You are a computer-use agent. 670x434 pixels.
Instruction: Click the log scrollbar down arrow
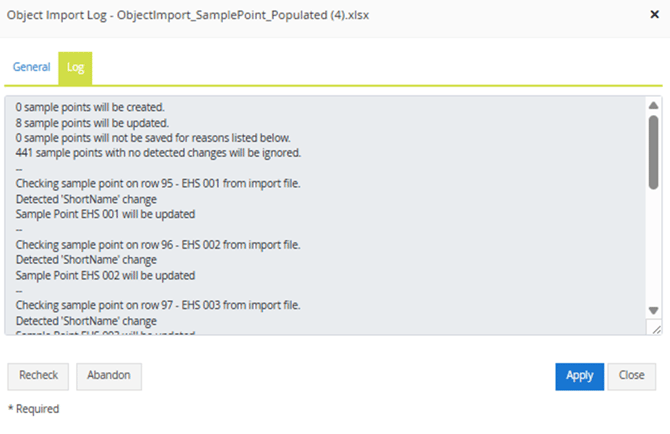tap(654, 311)
